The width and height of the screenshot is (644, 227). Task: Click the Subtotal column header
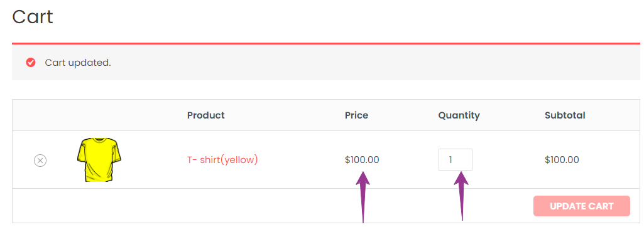(x=565, y=115)
